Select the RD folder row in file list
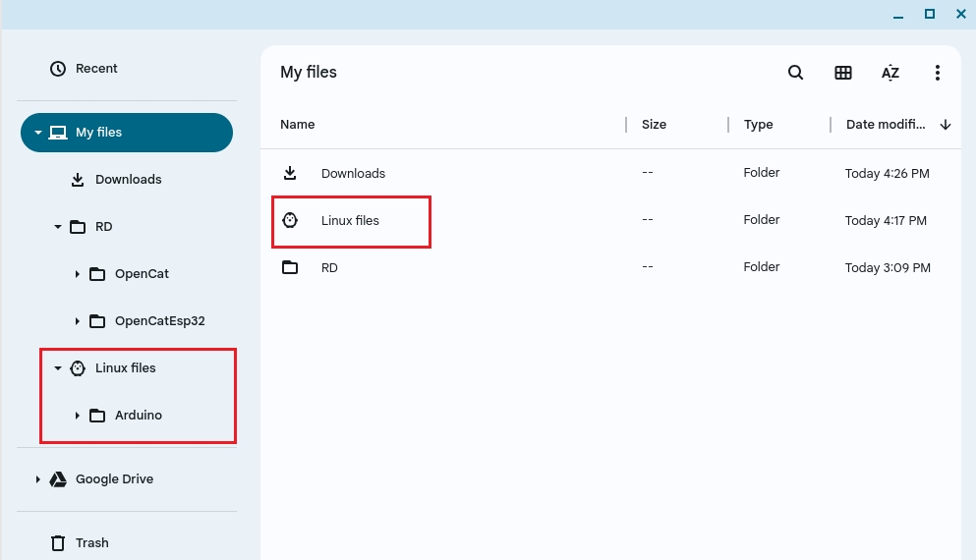Image resolution: width=976 pixels, height=560 pixels. 329,267
